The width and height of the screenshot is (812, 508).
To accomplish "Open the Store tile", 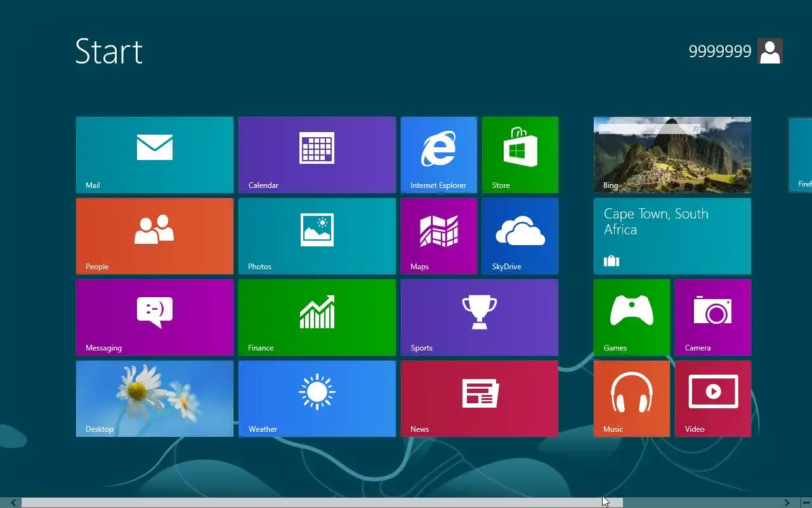I will [x=520, y=155].
